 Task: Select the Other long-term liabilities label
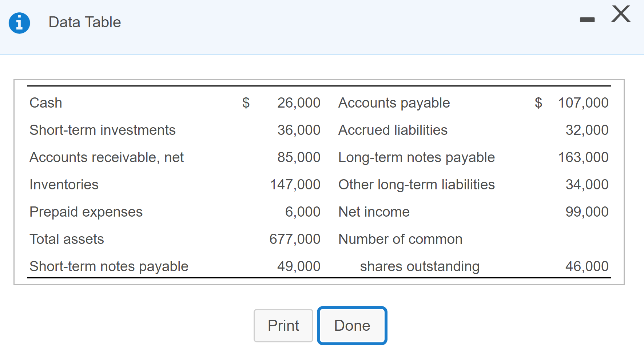point(416,184)
